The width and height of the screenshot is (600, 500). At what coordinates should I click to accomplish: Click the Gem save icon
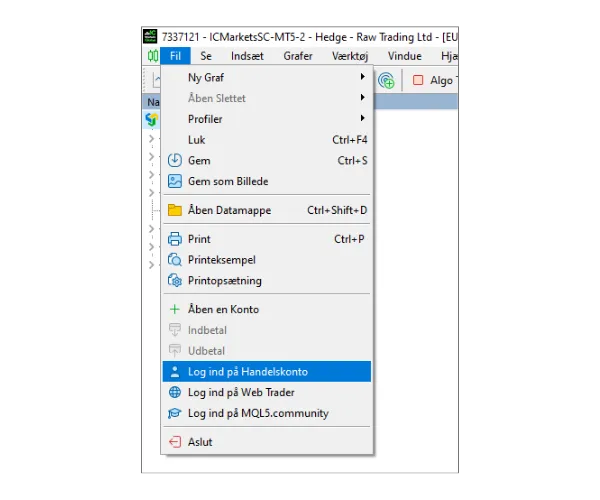pyautogui.click(x=175, y=160)
